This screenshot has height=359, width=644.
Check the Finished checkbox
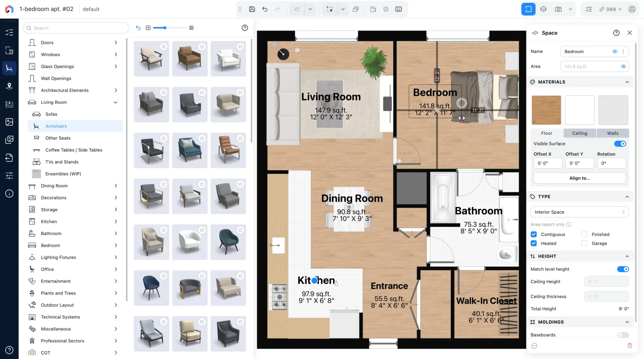click(x=584, y=234)
